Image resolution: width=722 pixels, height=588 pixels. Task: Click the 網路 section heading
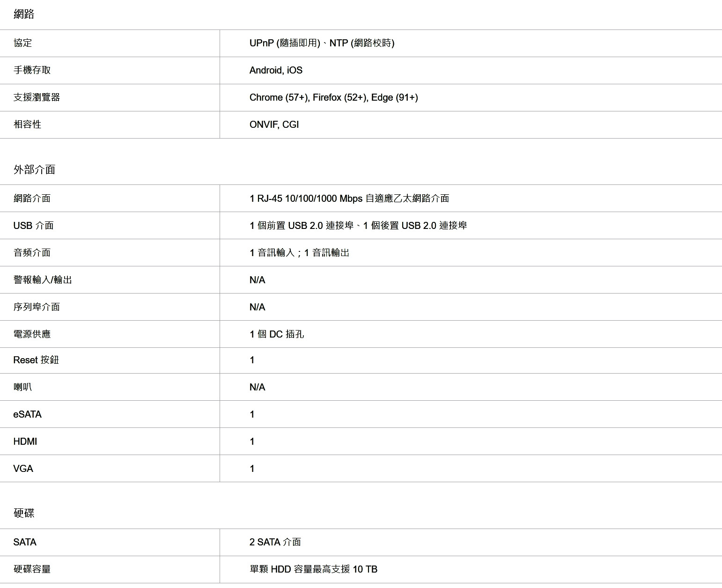[x=24, y=14]
